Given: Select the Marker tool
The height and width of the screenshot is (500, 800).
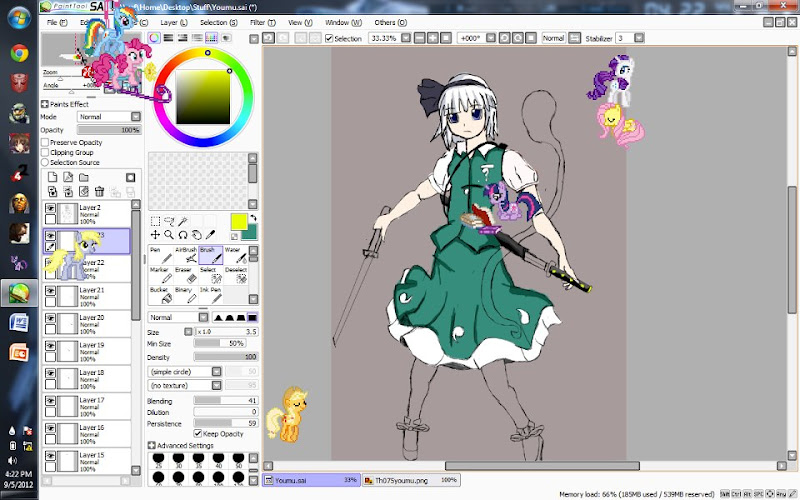Looking at the screenshot, I should [x=160, y=275].
